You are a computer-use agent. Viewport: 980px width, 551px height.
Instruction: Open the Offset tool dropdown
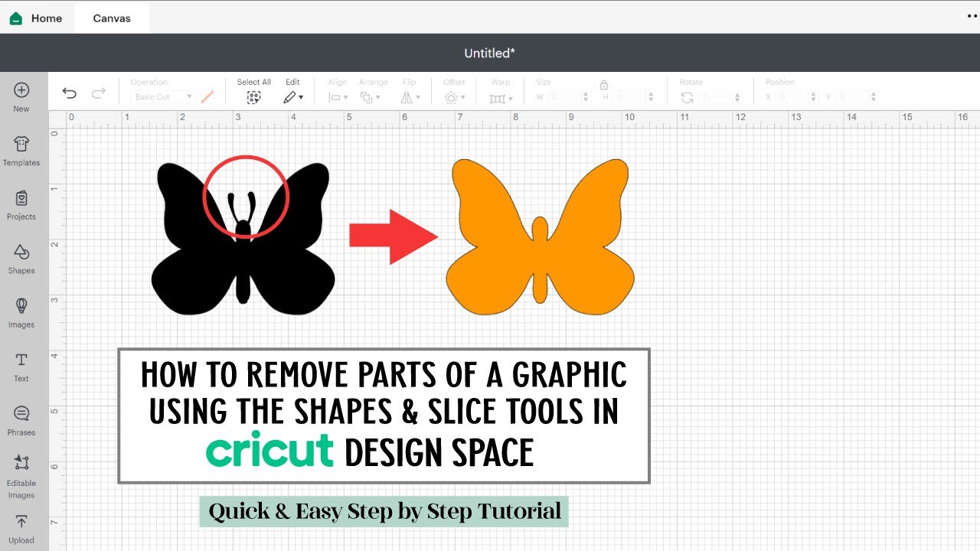tap(455, 97)
